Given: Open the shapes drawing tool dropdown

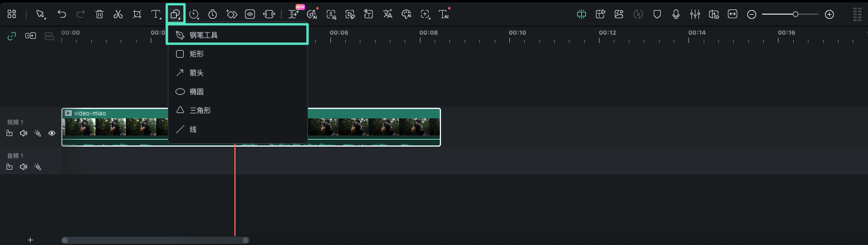Looking at the screenshot, I should 175,14.
